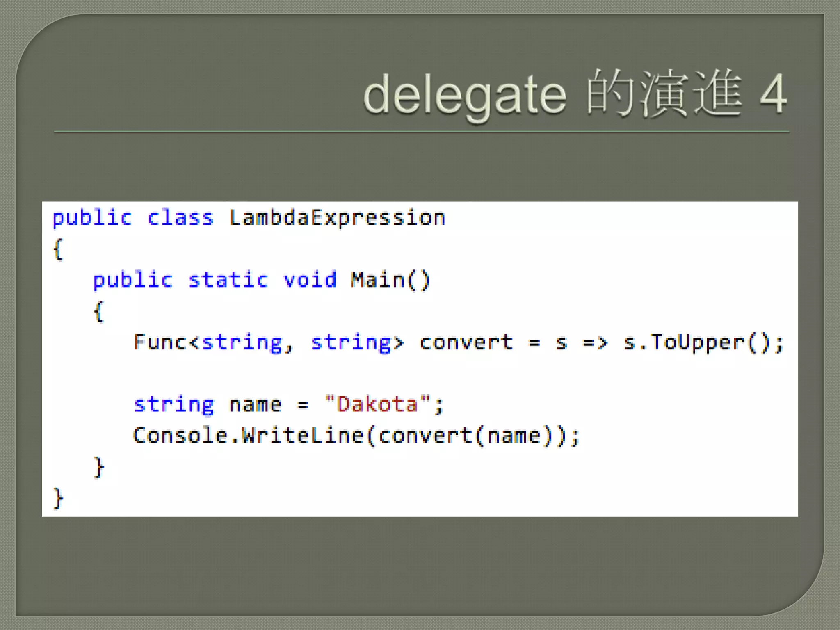
Task: Click the Main() method name
Action: click(390, 281)
